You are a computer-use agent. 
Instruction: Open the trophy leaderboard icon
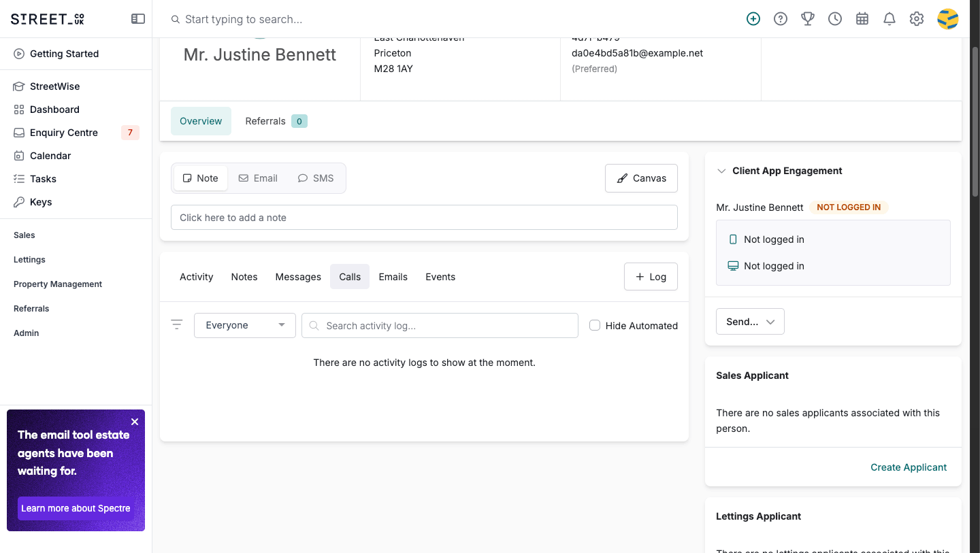pyautogui.click(x=808, y=19)
